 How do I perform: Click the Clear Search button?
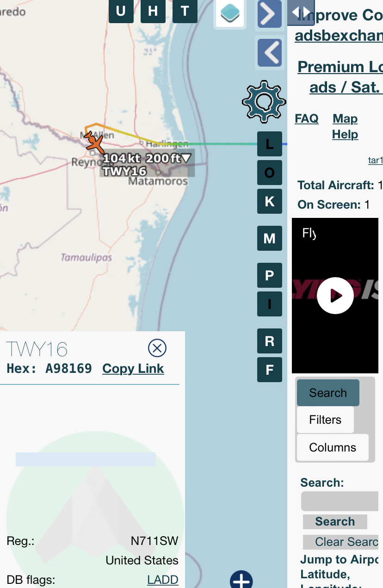click(341, 542)
